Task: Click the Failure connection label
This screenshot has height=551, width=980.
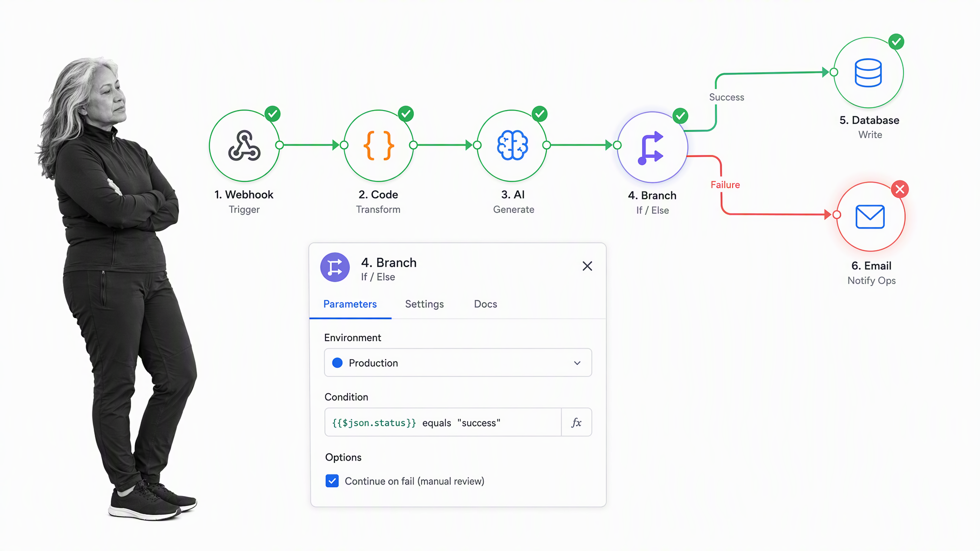Action: (725, 185)
